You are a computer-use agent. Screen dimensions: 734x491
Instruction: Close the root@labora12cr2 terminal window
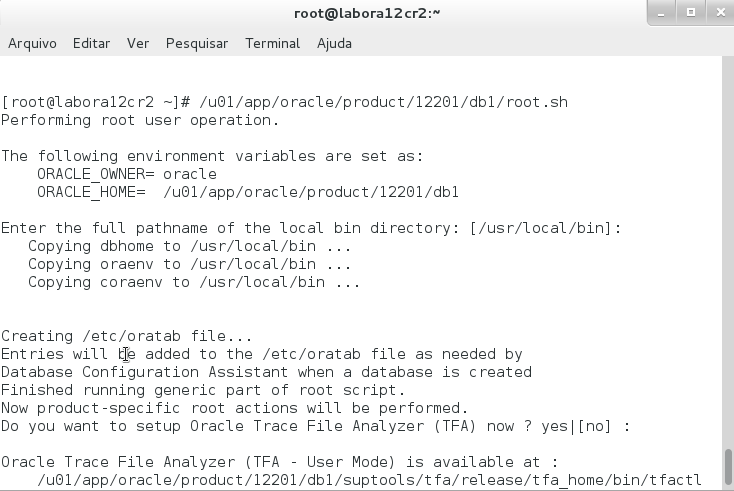pyautogui.click(x=717, y=12)
